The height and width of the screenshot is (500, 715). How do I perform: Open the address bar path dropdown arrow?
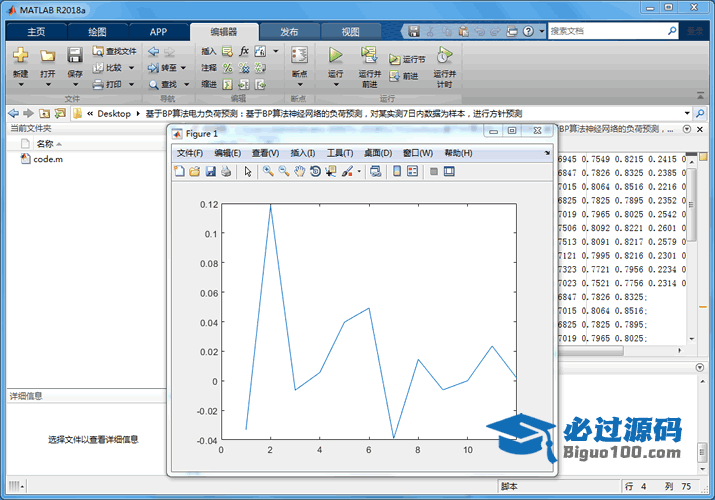[687, 113]
